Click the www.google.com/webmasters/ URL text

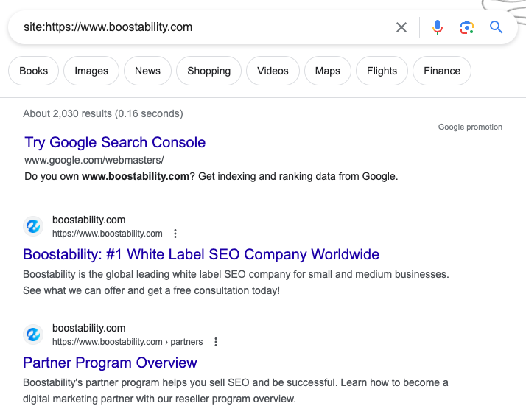click(94, 161)
